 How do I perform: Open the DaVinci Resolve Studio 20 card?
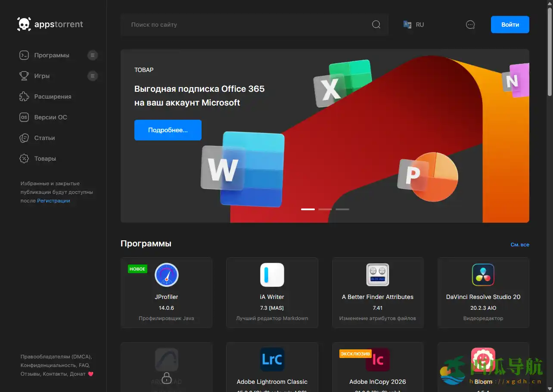pos(483,292)
